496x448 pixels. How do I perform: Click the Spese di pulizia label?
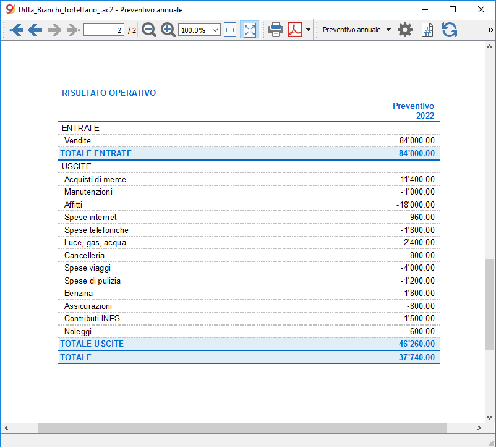pyautogui.click(x=92, y=281)
